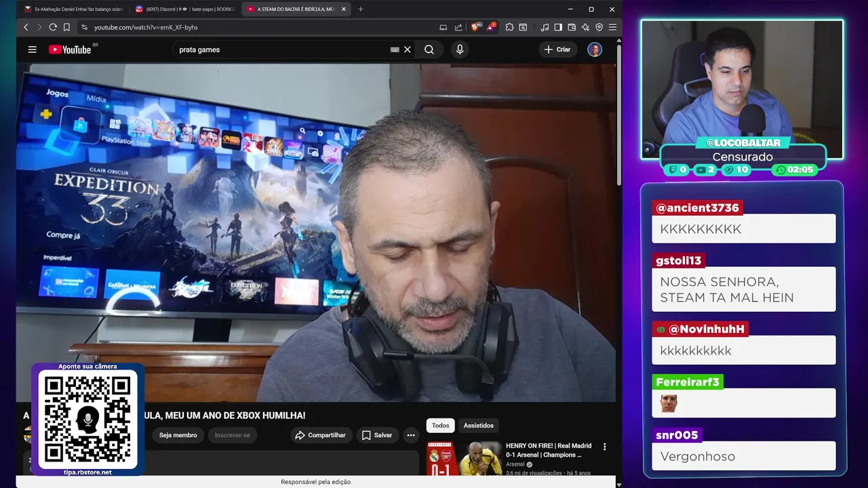
Task: Open the cast to device icon
Action: click(443, 27)
